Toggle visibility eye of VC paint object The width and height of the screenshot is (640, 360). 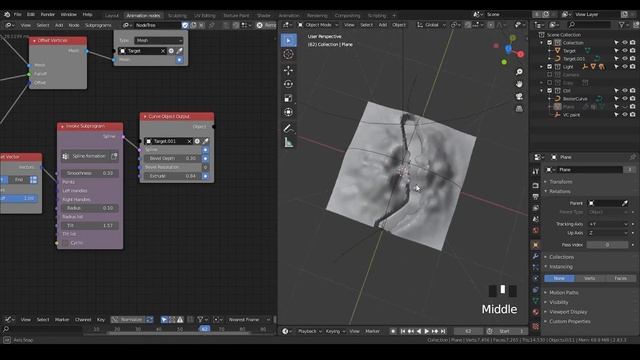[x=624, y=115]
